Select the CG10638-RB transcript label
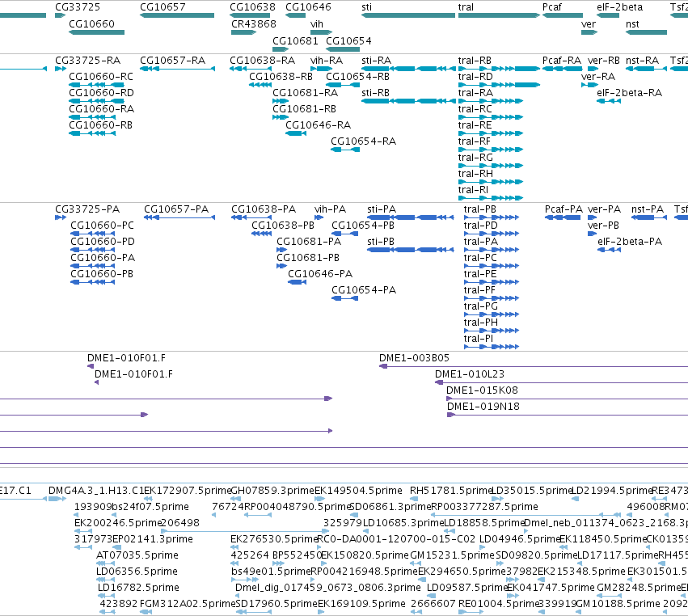Viewport: 688px width, 616px height. [x=281, y=76]
